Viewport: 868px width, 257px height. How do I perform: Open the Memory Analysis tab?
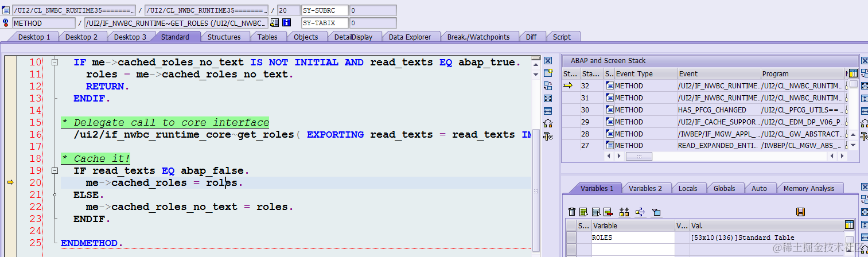click(x=809, y=188)
